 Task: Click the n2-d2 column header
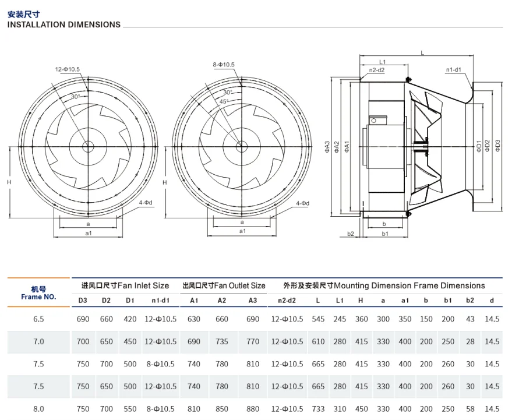(287, 301)
